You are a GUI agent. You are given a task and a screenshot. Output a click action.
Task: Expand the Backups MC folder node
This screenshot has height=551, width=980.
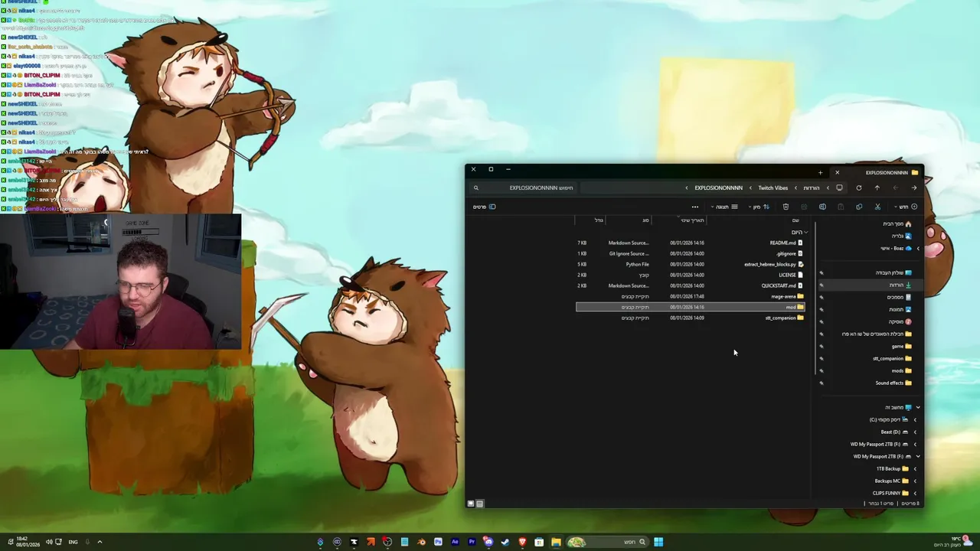point(915,481)
